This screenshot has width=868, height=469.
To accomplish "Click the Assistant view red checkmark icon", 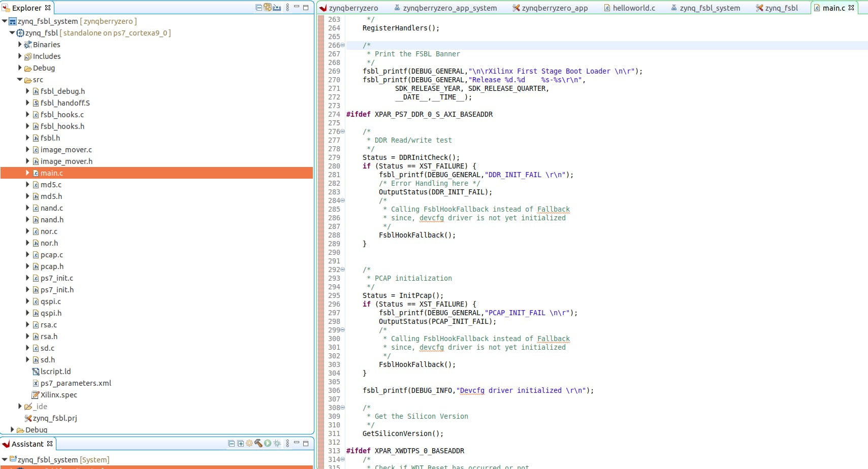I will coord(6,444).
